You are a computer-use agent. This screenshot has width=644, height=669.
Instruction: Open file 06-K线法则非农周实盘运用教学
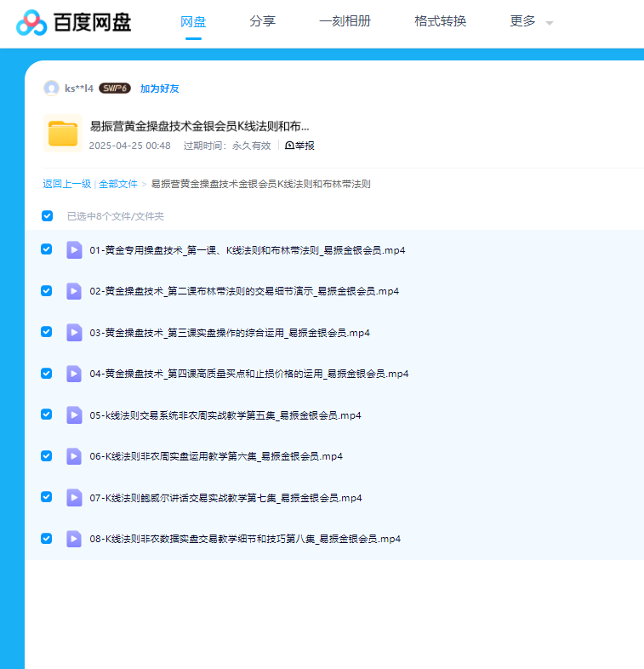(216, 456)
